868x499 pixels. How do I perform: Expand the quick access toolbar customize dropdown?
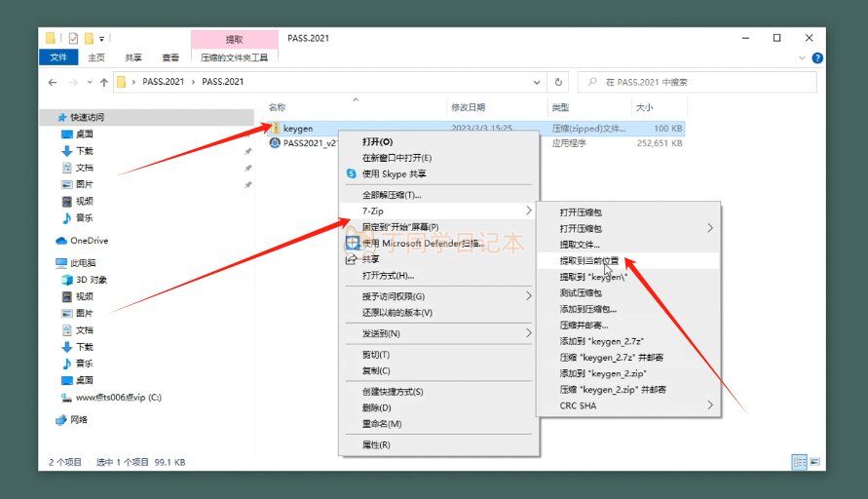[x=102, y=39]
